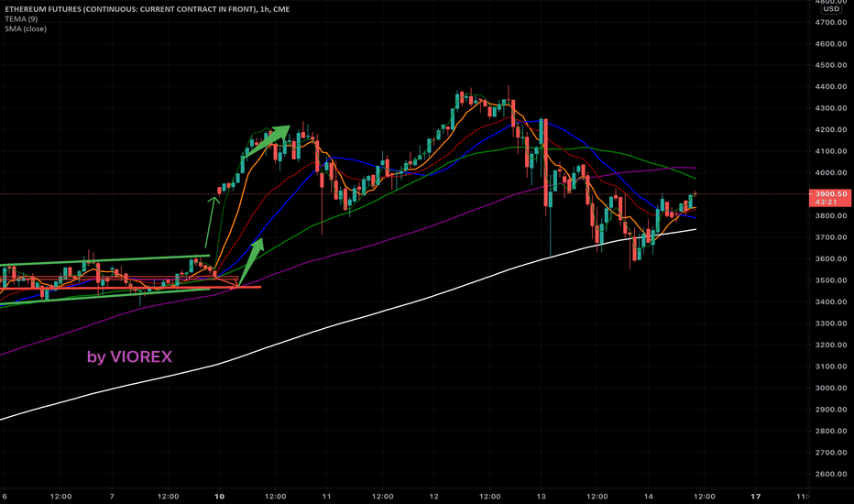Click the 2800.00 price axis label

pos(831,431)
